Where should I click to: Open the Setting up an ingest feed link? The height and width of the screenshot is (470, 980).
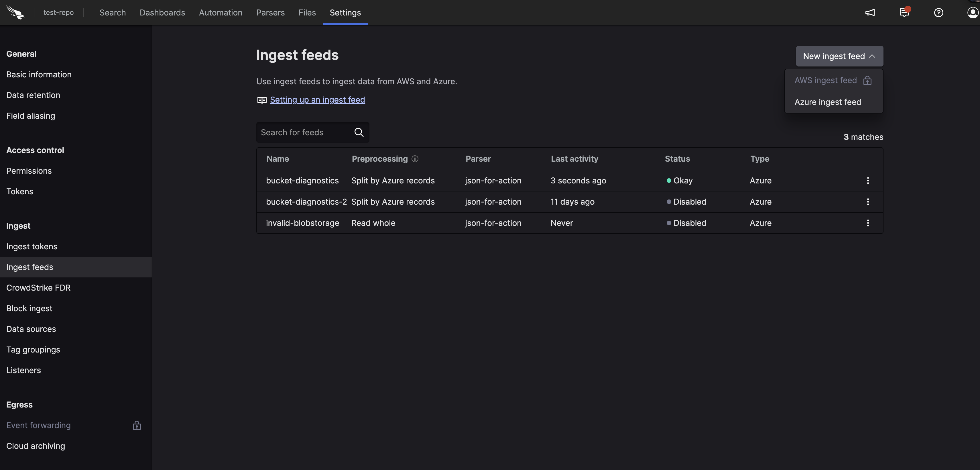317,100
